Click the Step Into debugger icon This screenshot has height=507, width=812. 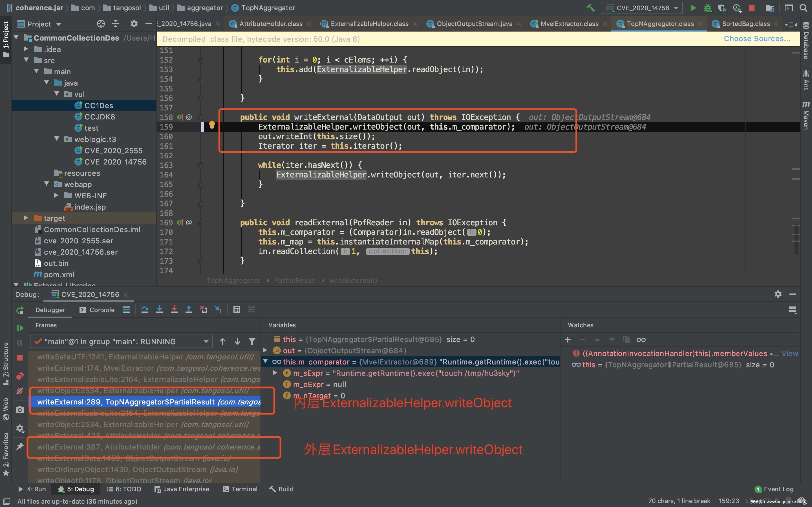[x=160, y=310]
